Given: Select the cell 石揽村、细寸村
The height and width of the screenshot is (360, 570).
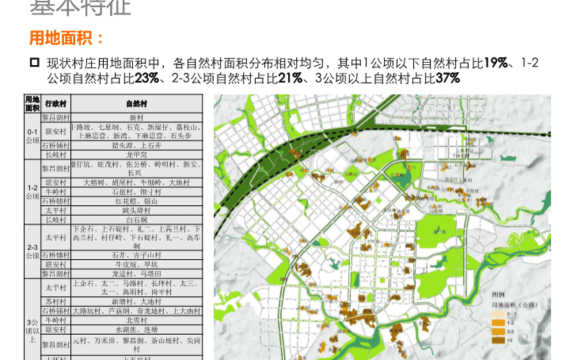Looking at the screenshot, I should click(x=137, y=192).
